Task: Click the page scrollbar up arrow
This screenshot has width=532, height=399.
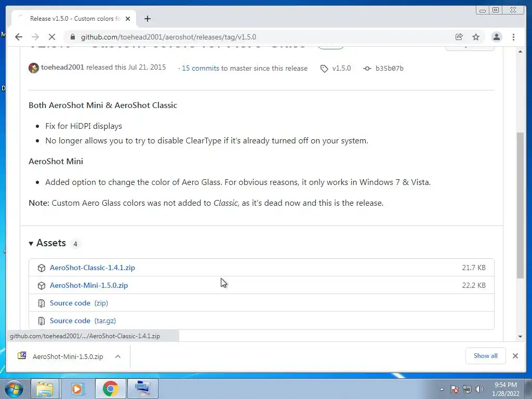Action: point(520,51)
